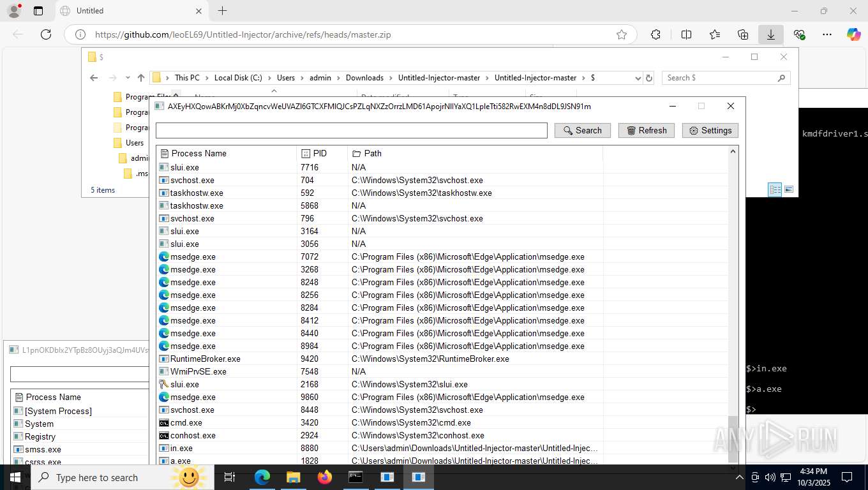
Task: Bookmark this page with the star icon
Action: click(621, 34)
